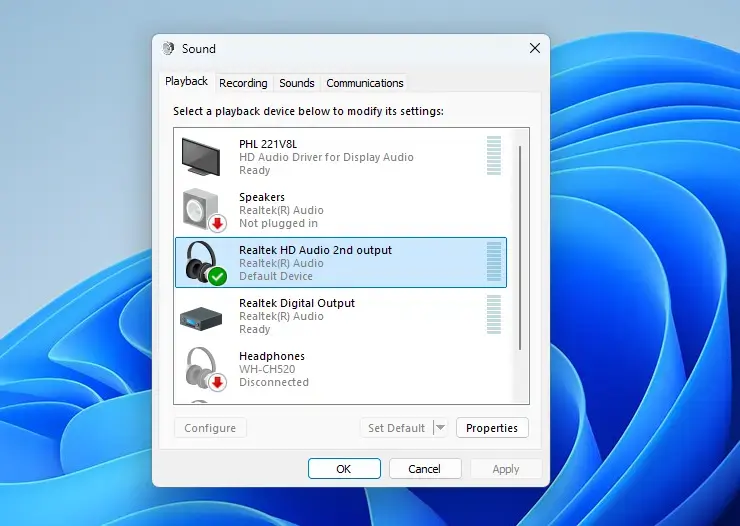The image size is (740, 526).
Task: Switch to the Recording tab
Action: point(243,83)
